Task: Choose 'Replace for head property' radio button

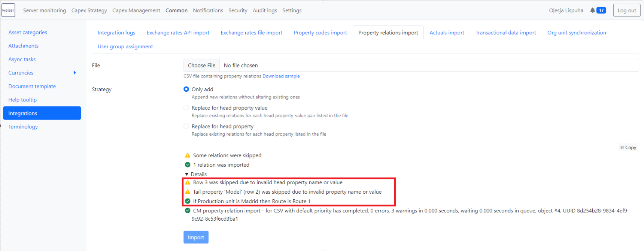Action: (x=186, y=127)
